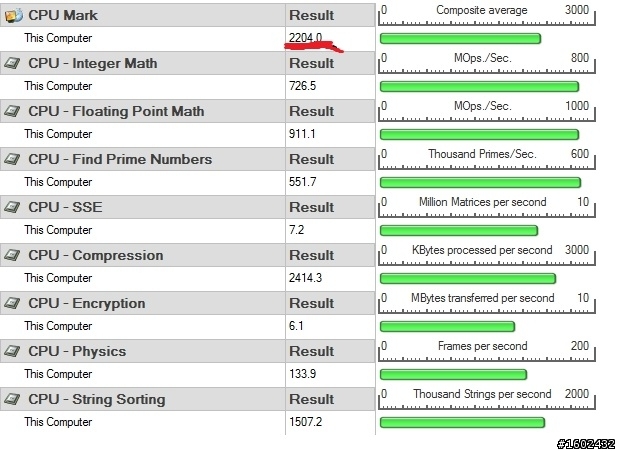Screen dimensions: 622x452
Task: Click This Computer under Floating Point Math
Action: 58,134
